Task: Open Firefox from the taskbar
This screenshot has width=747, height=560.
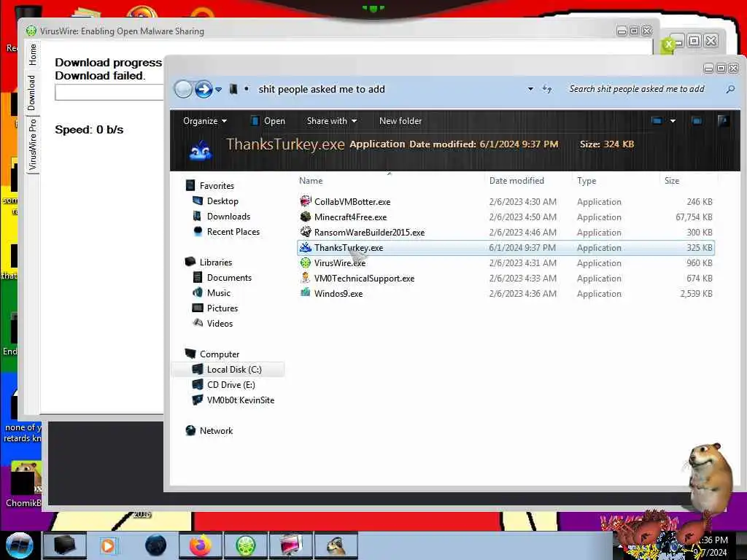Action: tap(201, 545)
